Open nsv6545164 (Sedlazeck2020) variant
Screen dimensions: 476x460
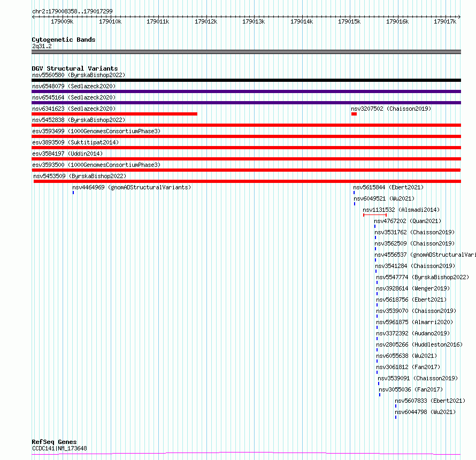(x=74, y=97)
